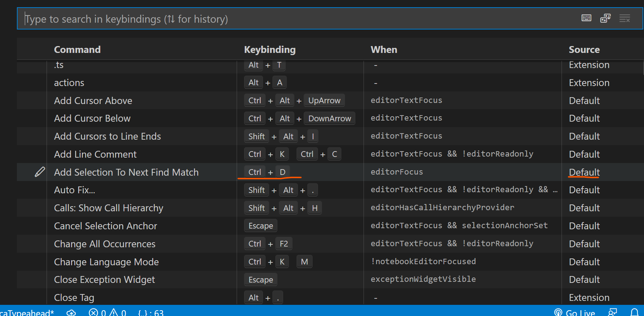Open the underlined Default source link
644x316 pixels.
coord(584,172)
